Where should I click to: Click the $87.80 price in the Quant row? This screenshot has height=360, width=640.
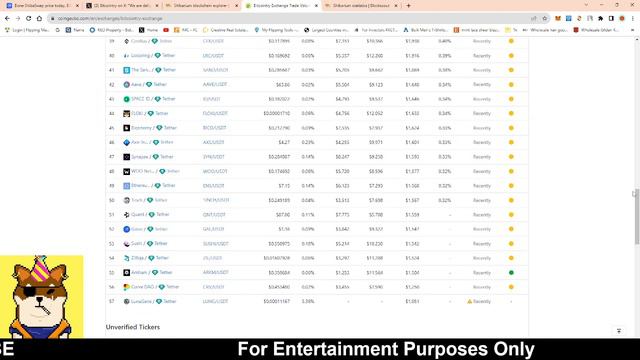[283, 215]
